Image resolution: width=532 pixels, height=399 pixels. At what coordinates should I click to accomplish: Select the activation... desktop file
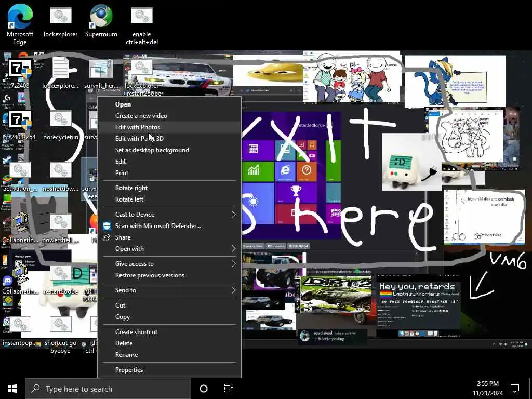pos(20,177)
